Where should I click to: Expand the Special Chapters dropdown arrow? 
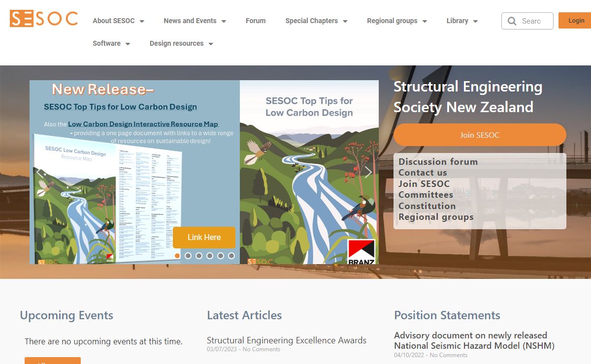point(345,21)
